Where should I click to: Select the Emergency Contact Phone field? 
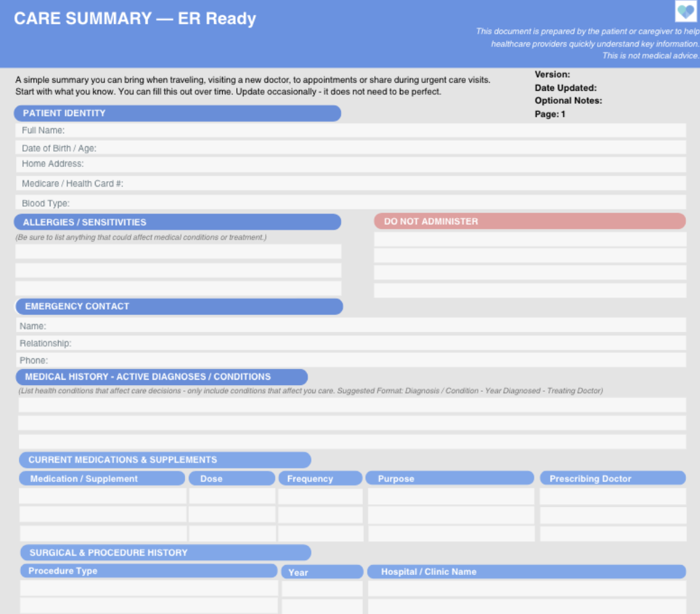tap(351, 360)
